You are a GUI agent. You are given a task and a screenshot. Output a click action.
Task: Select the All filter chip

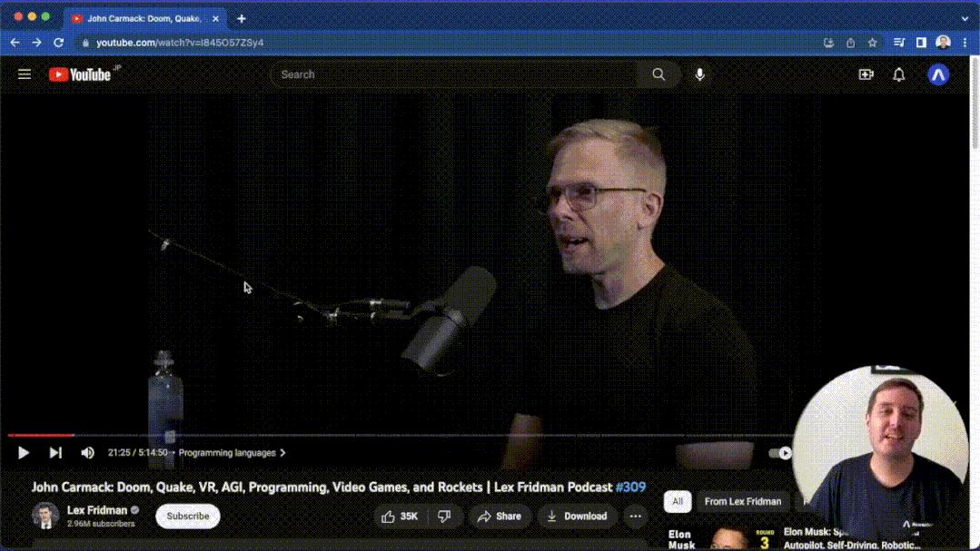tap(678, 501)
